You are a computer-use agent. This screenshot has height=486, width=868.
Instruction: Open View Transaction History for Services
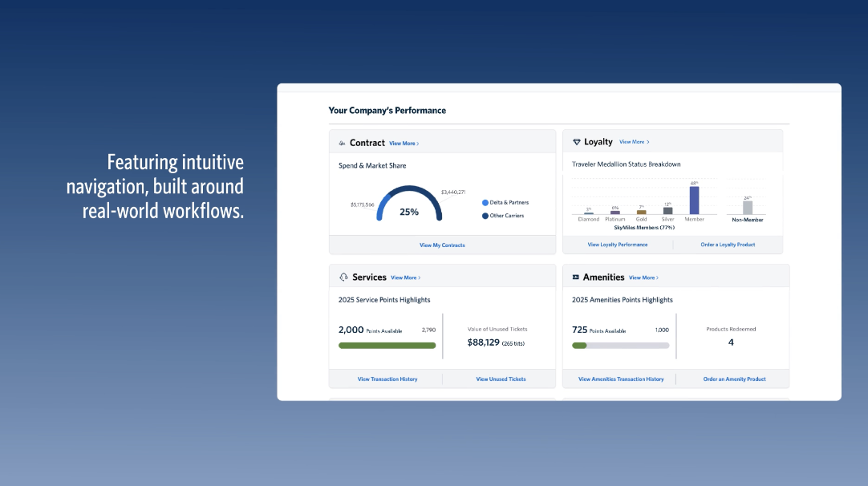click(x=387, y=379)
